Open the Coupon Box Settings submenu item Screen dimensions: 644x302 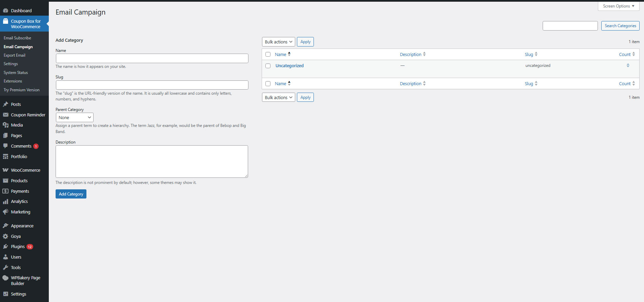(11, 64)
